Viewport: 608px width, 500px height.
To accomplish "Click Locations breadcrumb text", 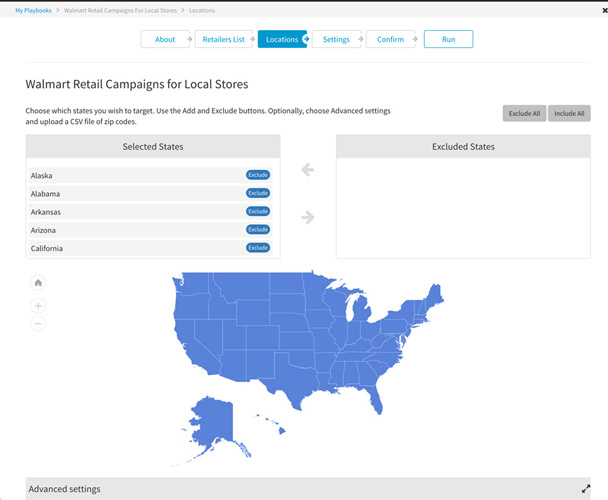I will coord(202,10).
